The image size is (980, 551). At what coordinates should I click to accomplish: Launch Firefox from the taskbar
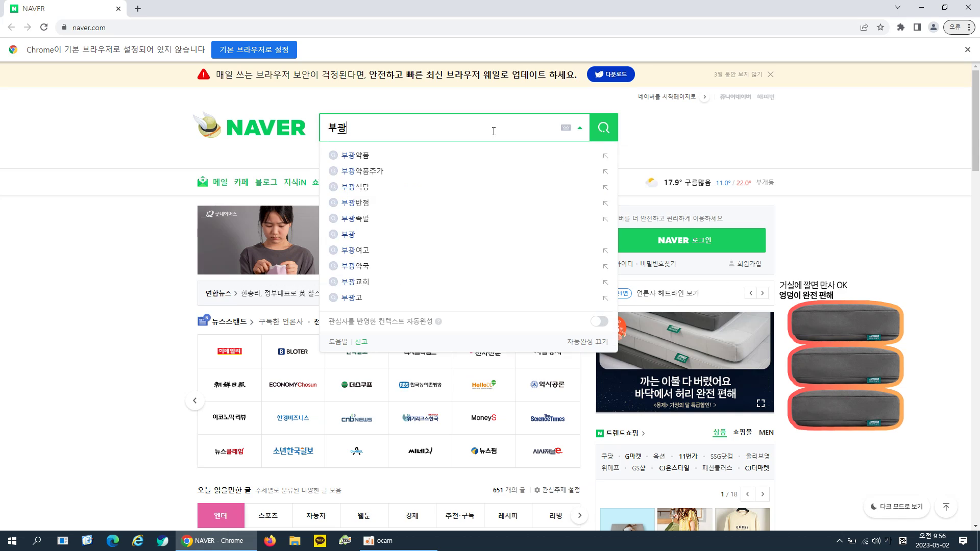click(270, 540)
